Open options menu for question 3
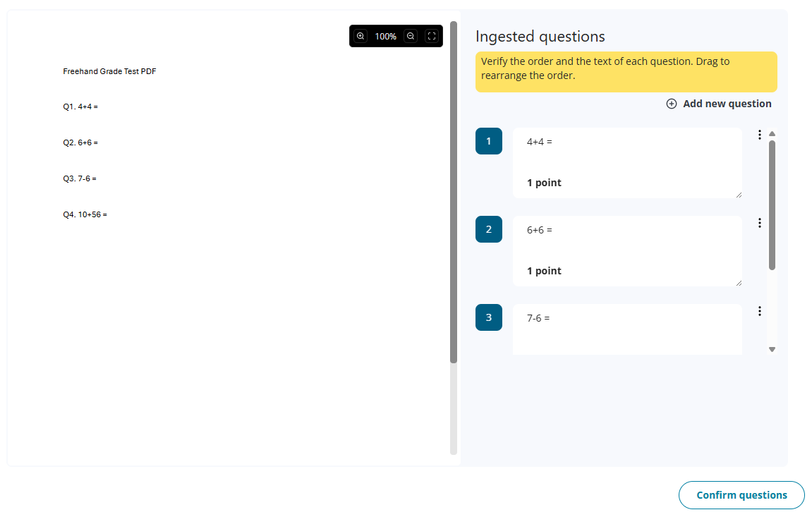 click(x=760, y=311)
